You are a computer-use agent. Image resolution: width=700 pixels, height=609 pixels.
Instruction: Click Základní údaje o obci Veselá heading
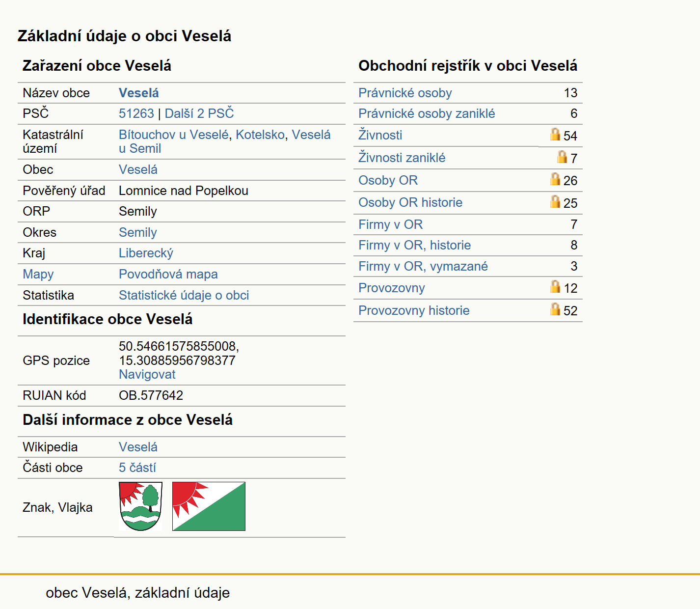pyautogui.click(x=124, y=36)
